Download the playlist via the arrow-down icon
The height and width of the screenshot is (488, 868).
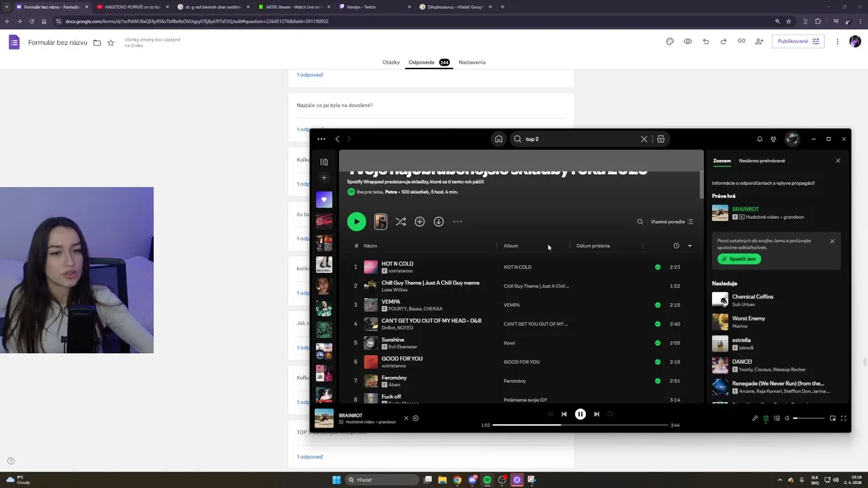click(439, 222)
